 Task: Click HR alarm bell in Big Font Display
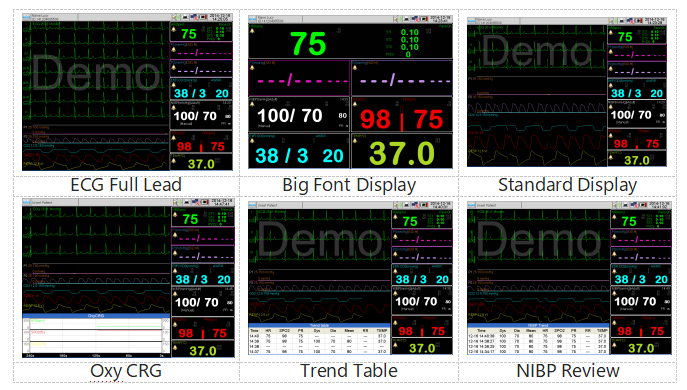click(252, 31)
